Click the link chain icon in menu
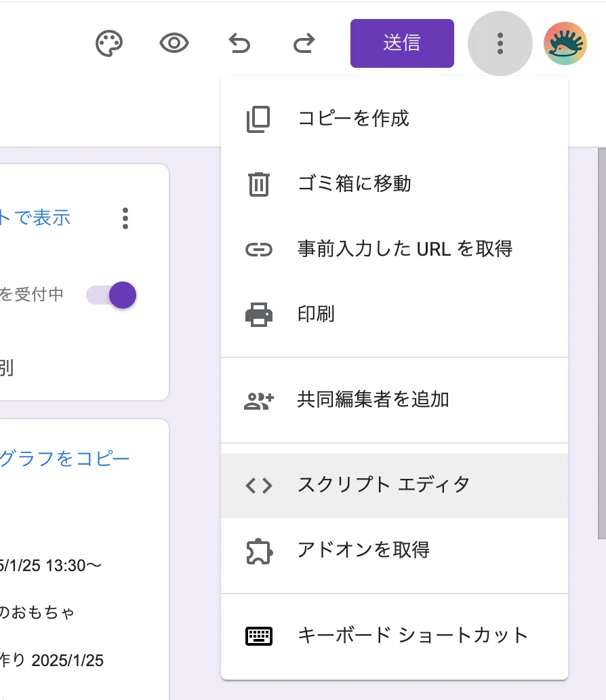The height and width of the screenshot is (700, 606). 259,250
